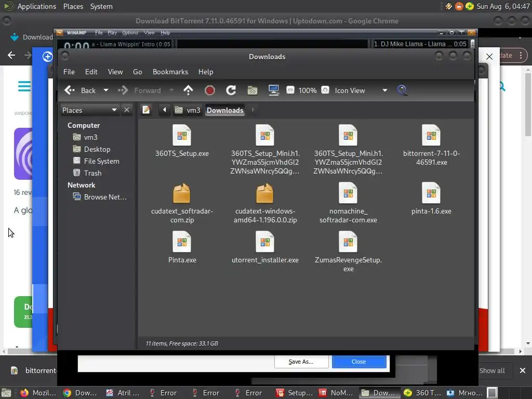Reload the Downloads folder view
Screen dimensions: 532x399
tap(231, 90)
